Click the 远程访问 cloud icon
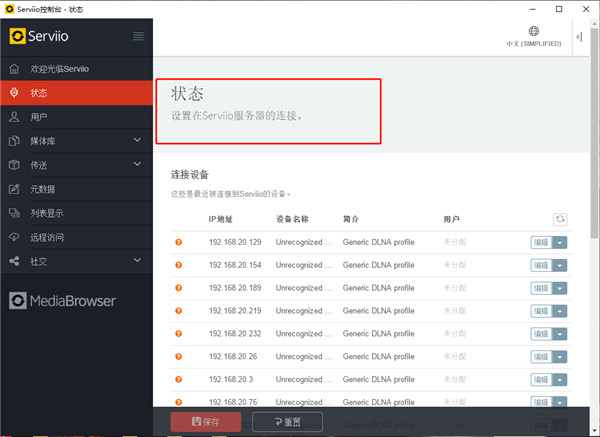This screenshot has height=437, width=600. click(x=14, y=237)
